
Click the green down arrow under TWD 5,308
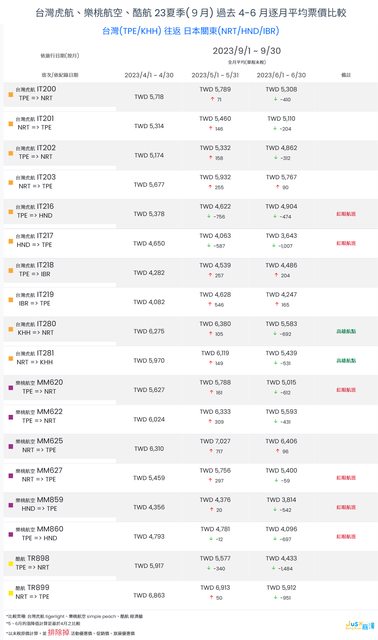(276, 99)
